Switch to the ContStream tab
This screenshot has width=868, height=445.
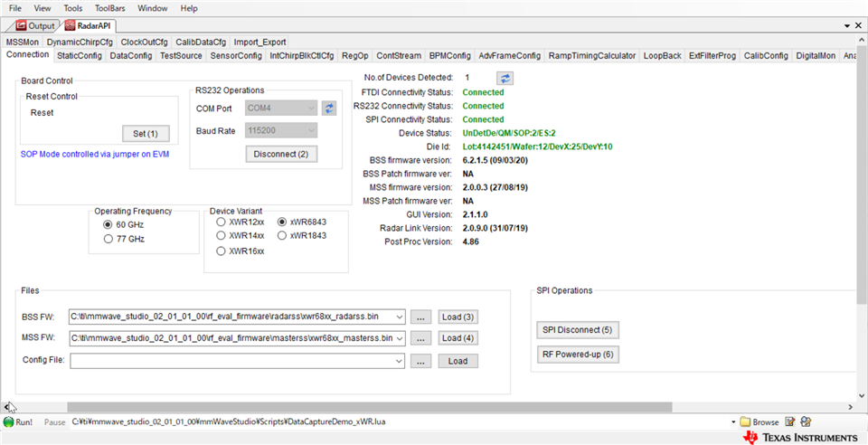(x=399, y=55)
